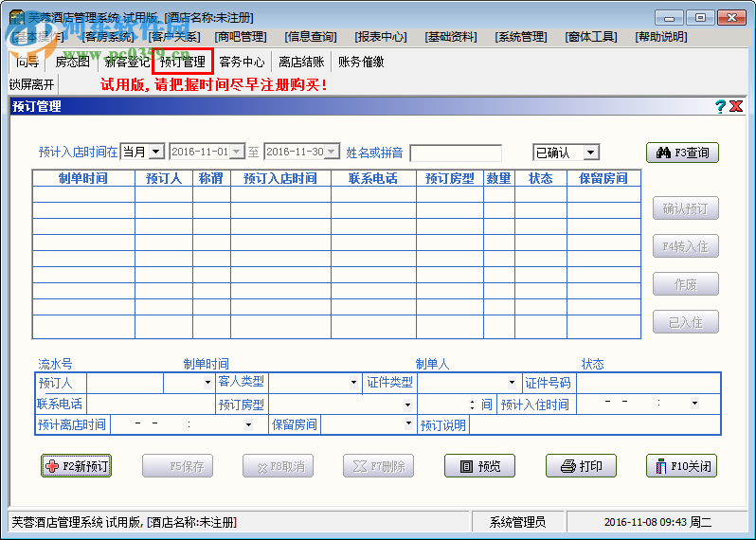
Task: Click the 姓名或拼音 search input field
Action: (x=456, y=153)
